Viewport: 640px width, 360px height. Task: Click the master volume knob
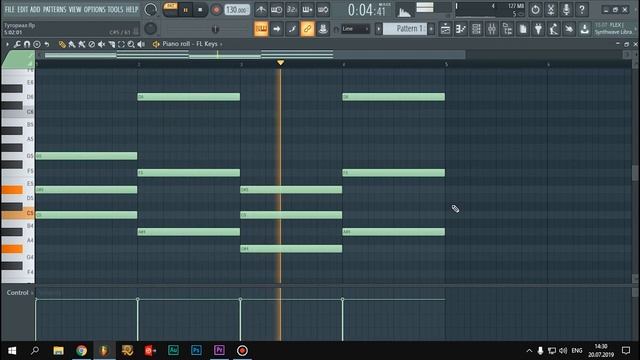click(151, 9)
